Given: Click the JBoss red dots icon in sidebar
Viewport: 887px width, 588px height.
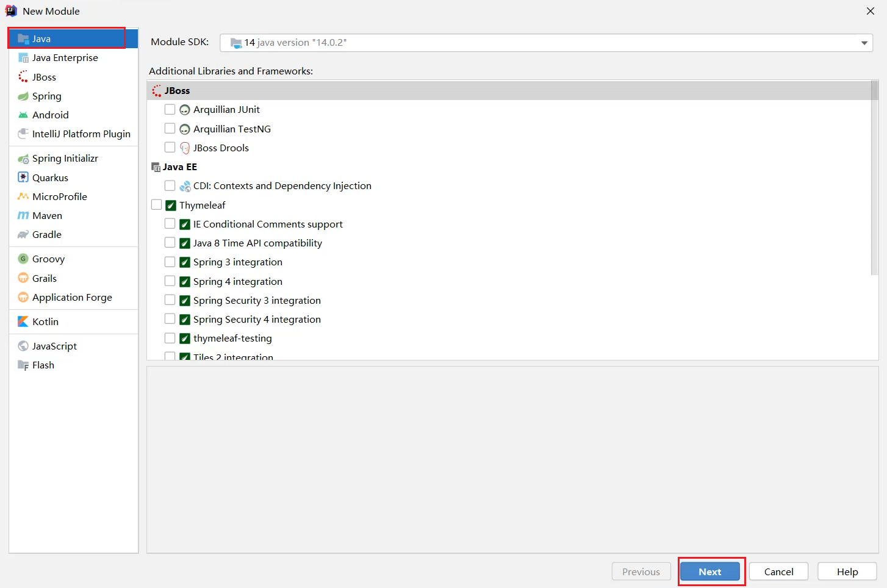Looking at the screenshot, I should [23, 77].
